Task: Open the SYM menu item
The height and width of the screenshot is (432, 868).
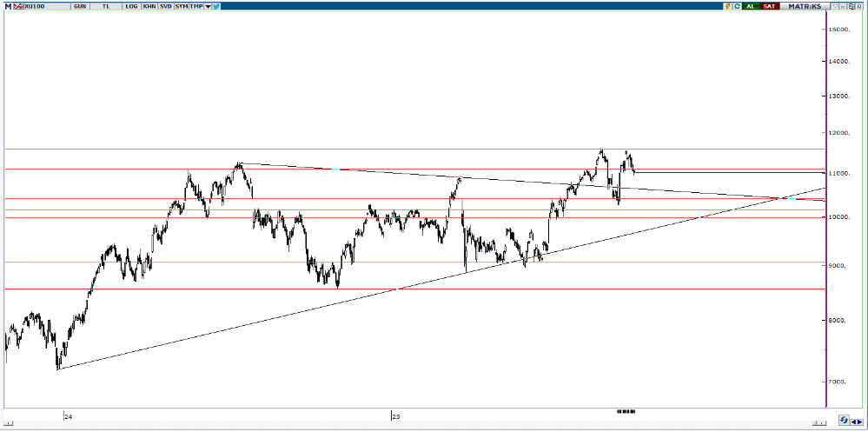Action: click(x=181, y=6)
